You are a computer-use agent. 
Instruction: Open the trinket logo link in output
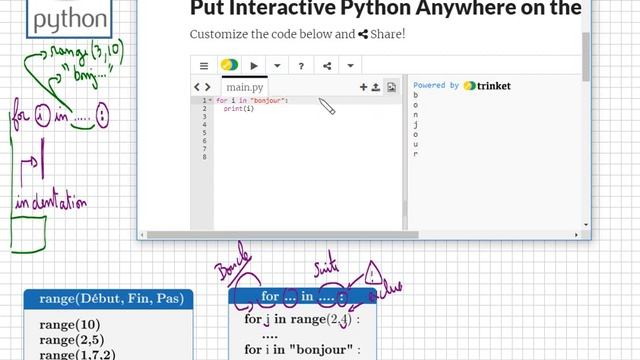point(488,86)
